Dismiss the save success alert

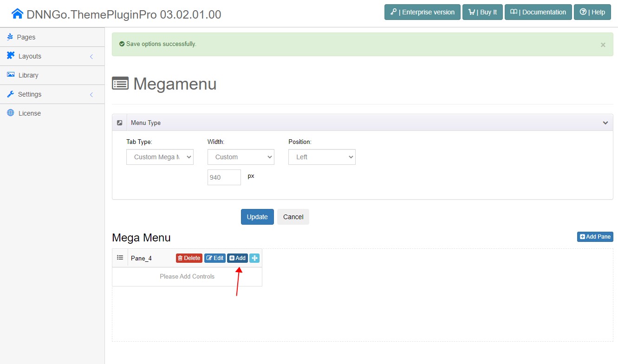point(603,45)
